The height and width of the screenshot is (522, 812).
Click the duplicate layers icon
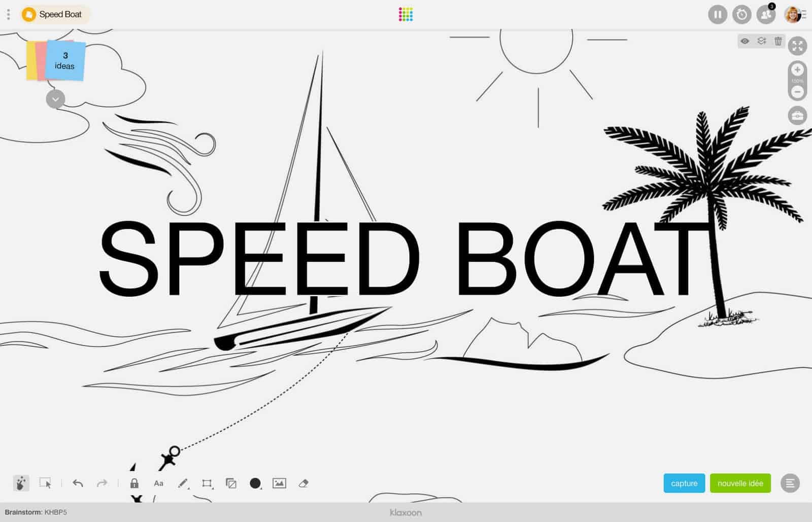coord(231,483)
